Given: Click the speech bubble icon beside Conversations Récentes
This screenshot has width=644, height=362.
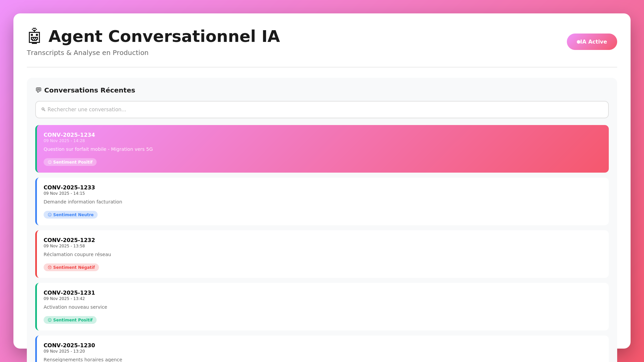Looking at the screenshot, I should (x=39, y=90).
